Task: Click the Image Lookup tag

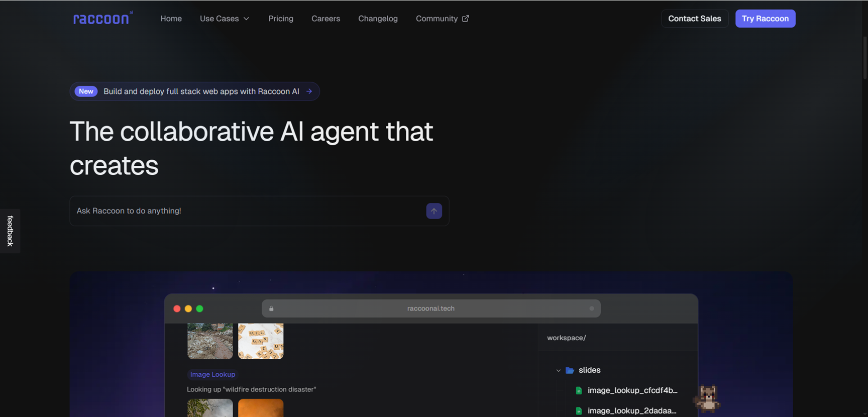Action: [x=212, y=374]
